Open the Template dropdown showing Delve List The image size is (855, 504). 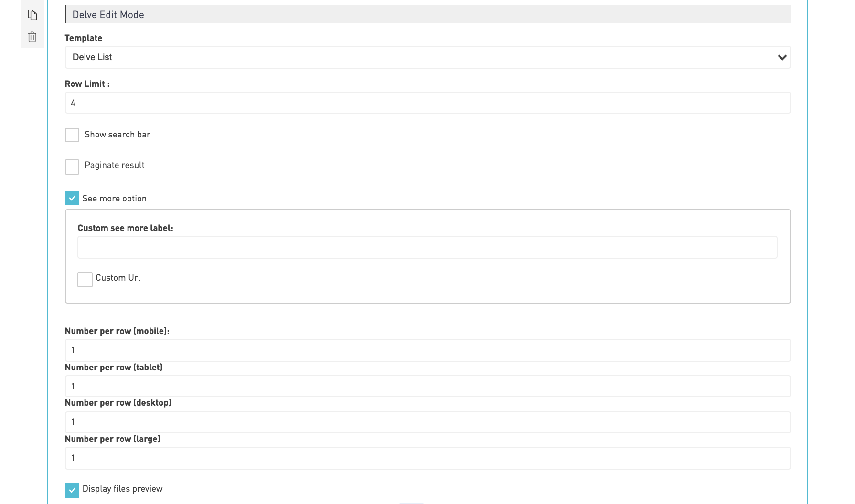427,57
